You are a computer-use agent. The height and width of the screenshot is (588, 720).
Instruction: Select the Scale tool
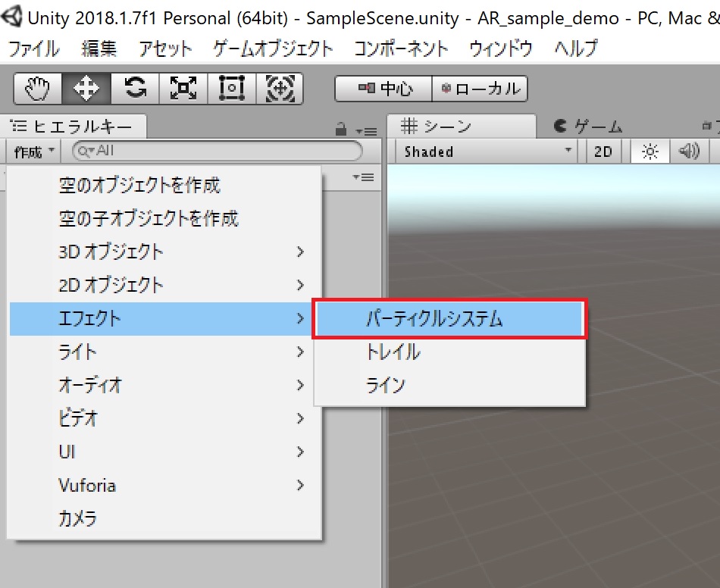click(183, 89)
